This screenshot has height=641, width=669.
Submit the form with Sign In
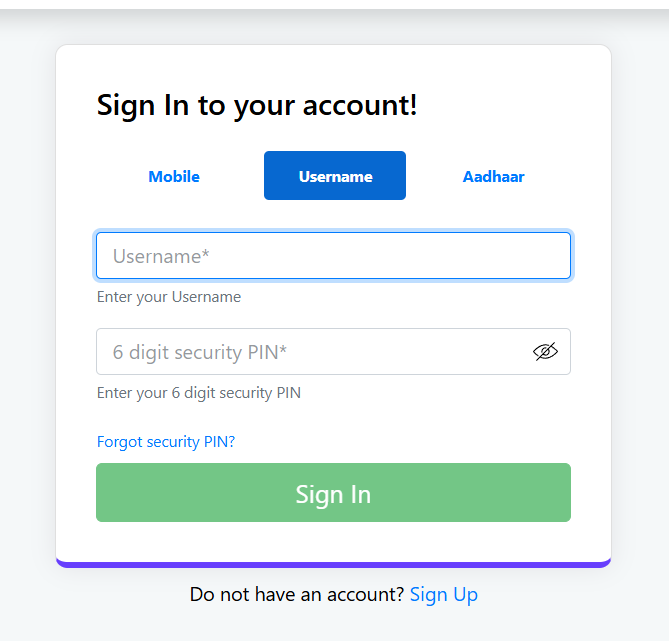pos(333,493)
